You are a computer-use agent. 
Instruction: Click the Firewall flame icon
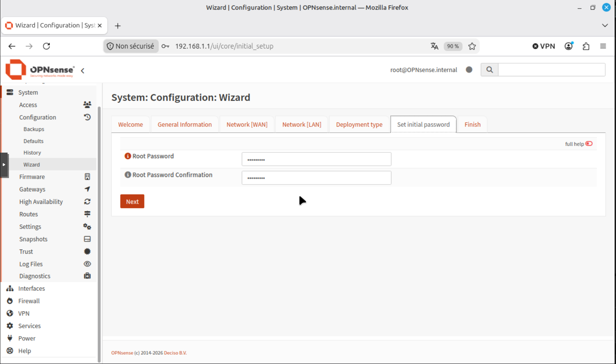point(10,301)
